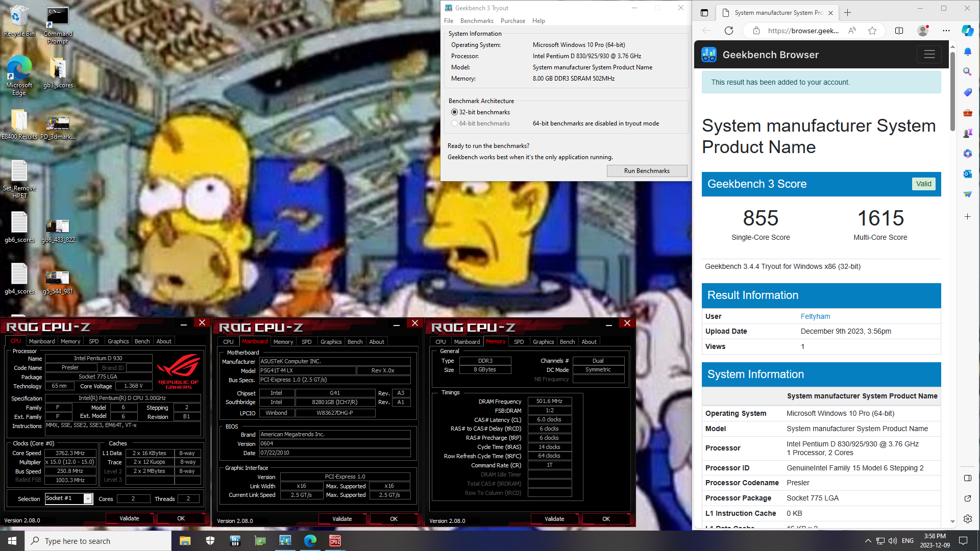Open the gb4_scores desktop text file
The height and width of the screenshot is (551, 980).
tap(19, 279)
